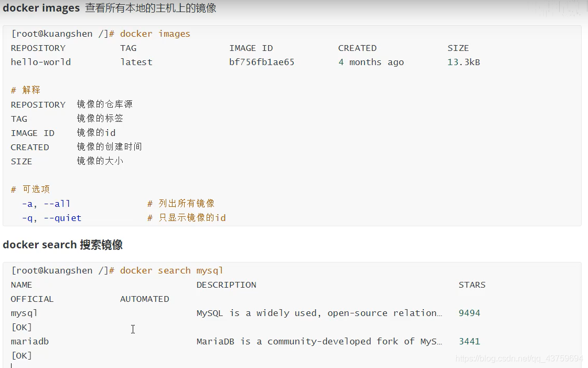Click the '# 可选项' comment line

coord(30,189)
